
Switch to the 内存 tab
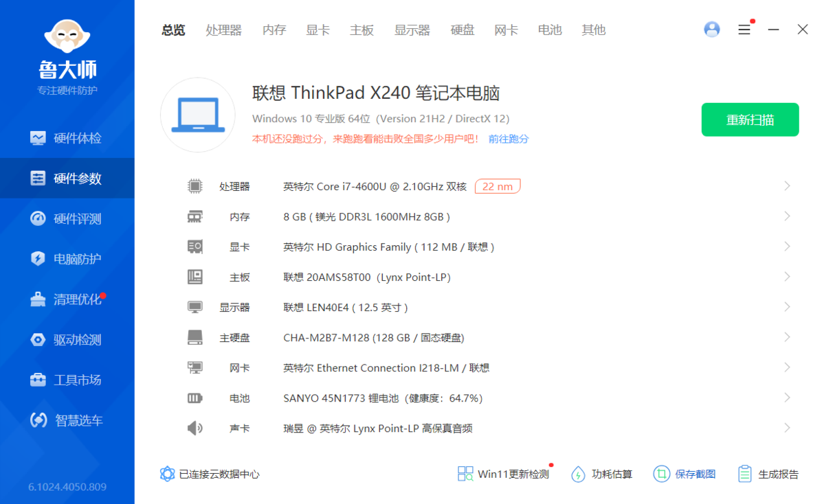click(x=274, y=30)
